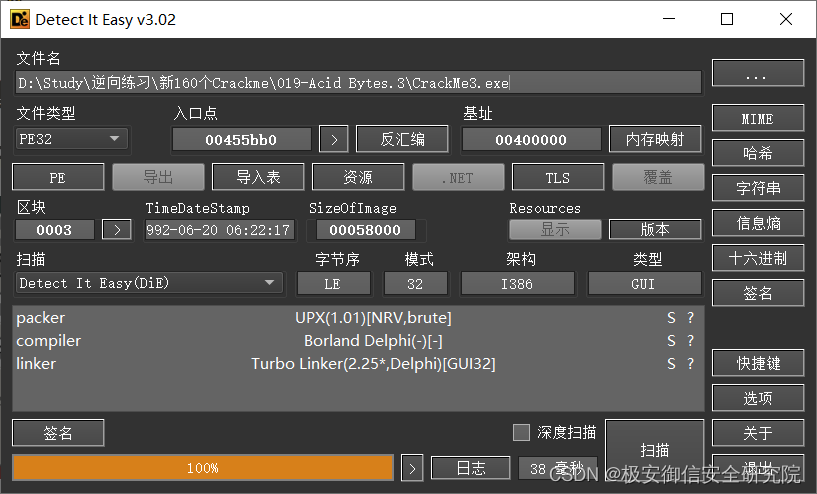Viewport: 817px width, 494px height.
Task: Click the question mark on the compiler row
Action: point(690,341)
